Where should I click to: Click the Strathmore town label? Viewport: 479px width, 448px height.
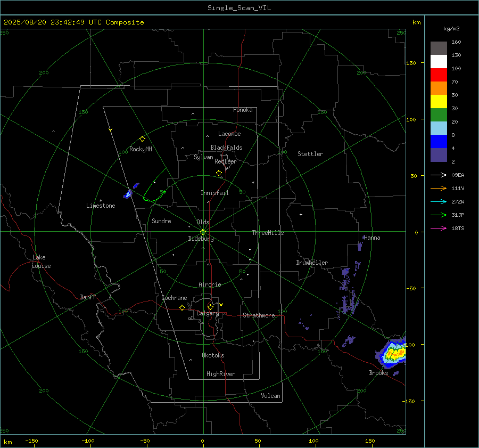[259, 315]
